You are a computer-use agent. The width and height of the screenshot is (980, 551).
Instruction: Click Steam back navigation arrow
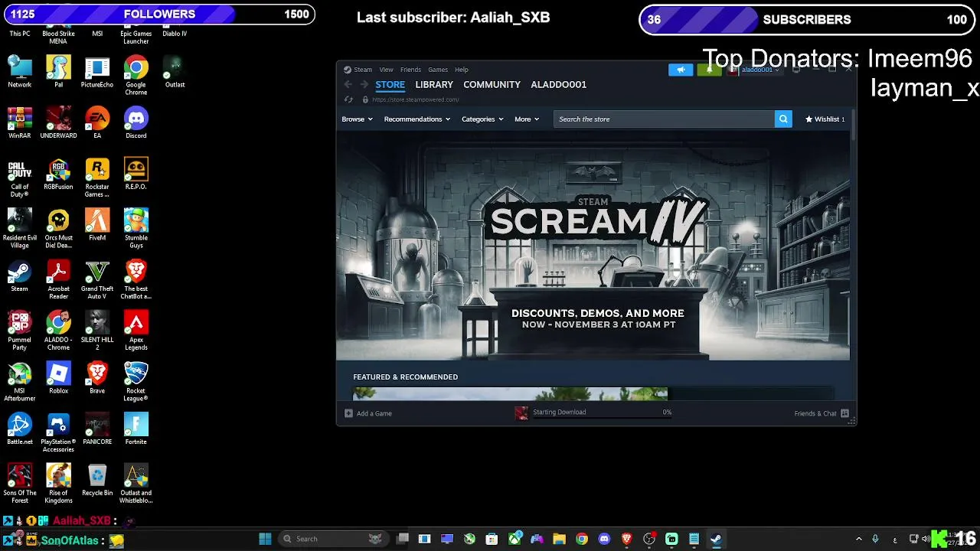point(348,85)
